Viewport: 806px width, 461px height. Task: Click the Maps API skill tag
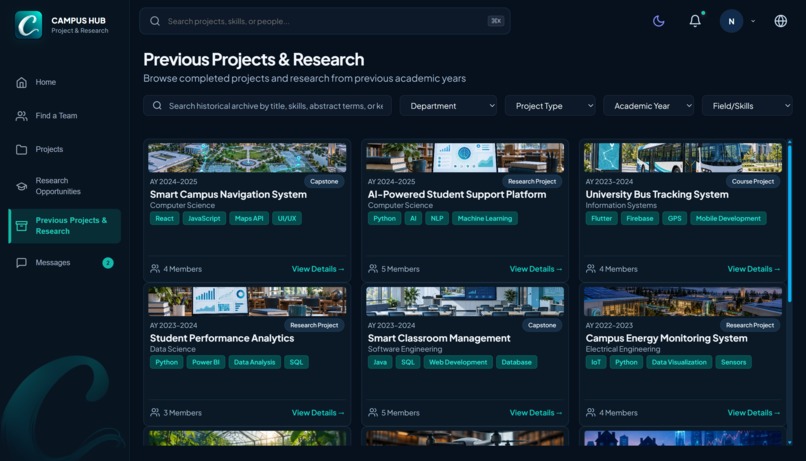click(249, 218)
